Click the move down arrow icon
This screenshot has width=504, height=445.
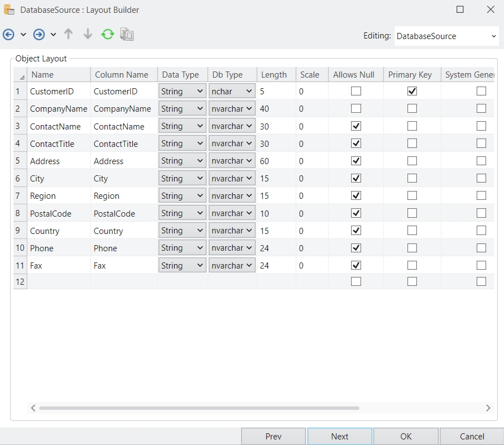(88, 35)
